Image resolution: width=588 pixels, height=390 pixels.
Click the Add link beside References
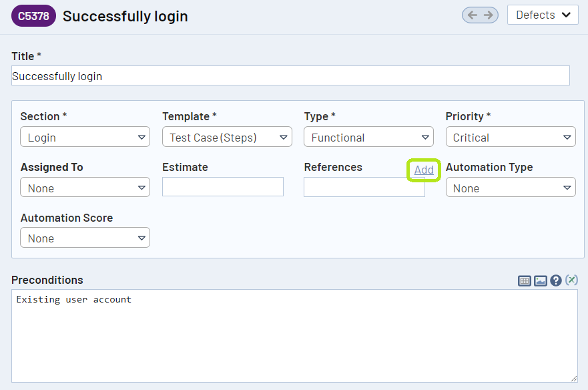pos(424,170)
